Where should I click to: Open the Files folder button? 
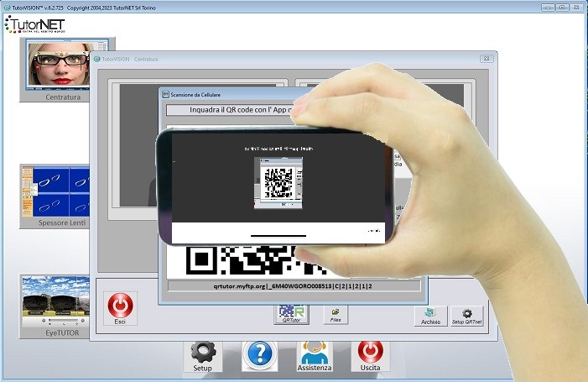click(336, 315)
